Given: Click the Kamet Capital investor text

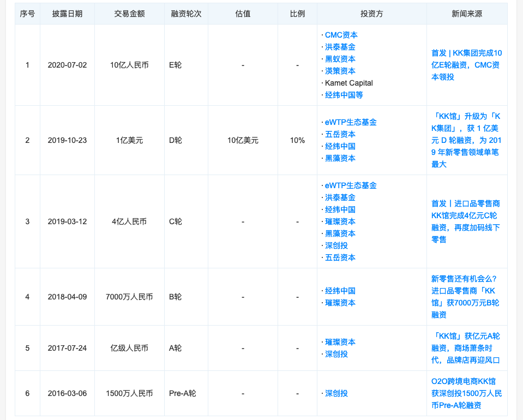Looking at the screenshot, I should click(349, 83).
